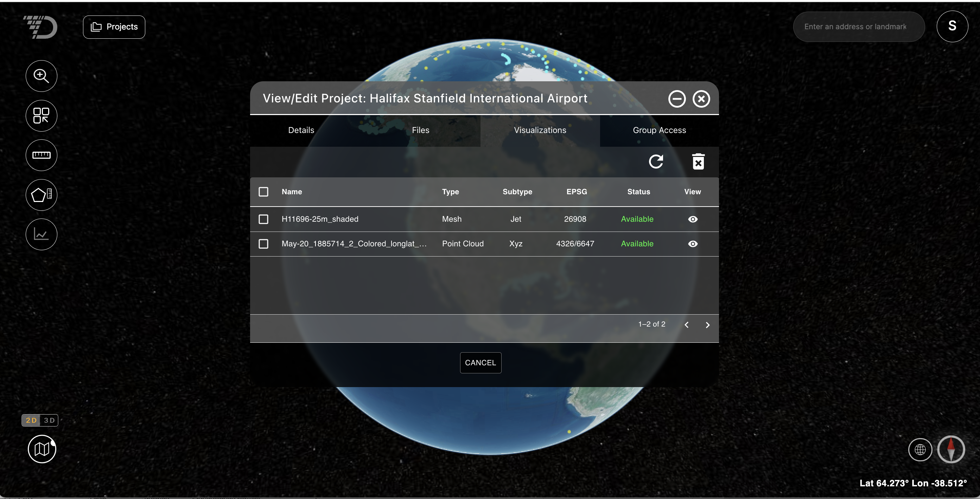980x499 pixels.
Task: Click the Lat Lon coordinates readout
Action: [913, 484]
